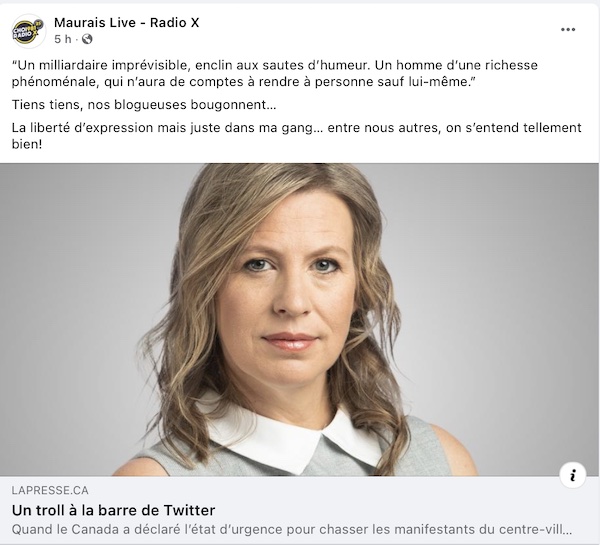
Task: Open the Radio X profile avatar
Action: [x=29, y=31]
